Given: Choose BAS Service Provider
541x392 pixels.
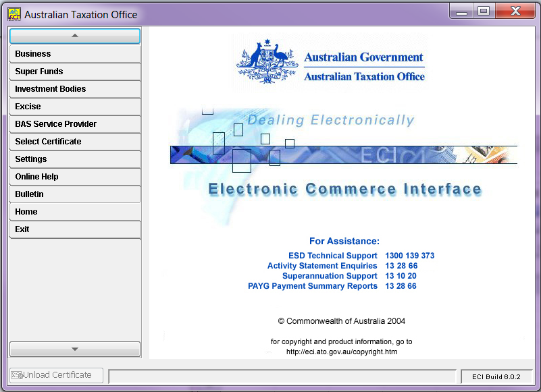Looking at the screenshot, I should coord(75,124).
